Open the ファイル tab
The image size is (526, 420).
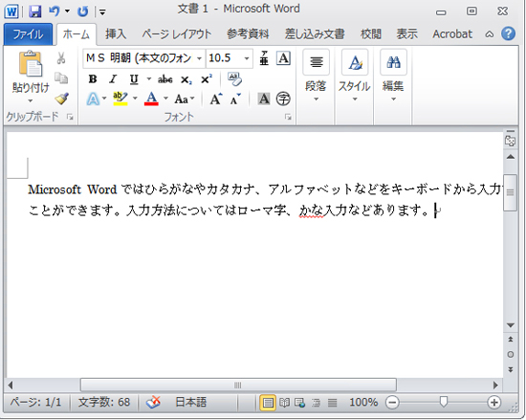28,34
